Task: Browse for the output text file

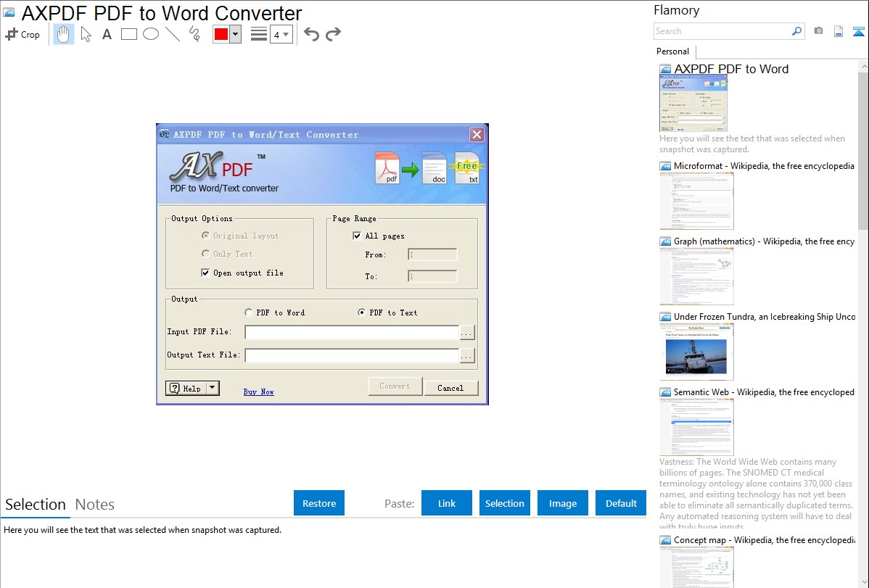Action: [x=467, y=356]
